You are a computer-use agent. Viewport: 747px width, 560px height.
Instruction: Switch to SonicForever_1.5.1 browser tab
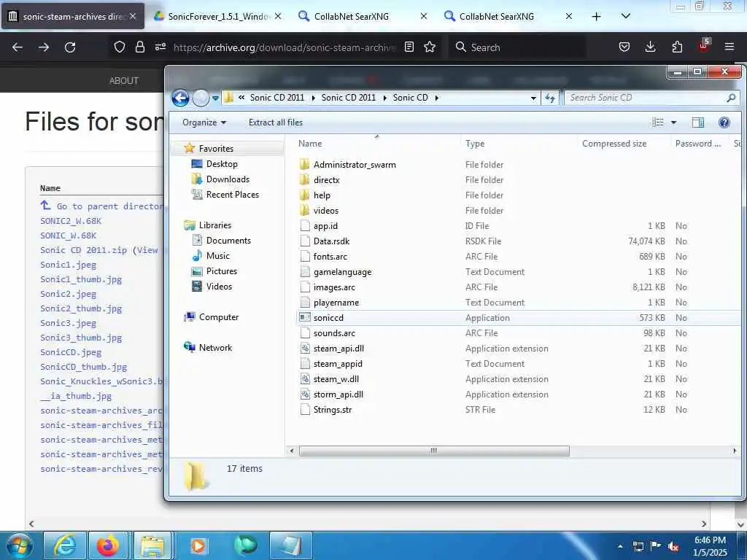[219, 16]
